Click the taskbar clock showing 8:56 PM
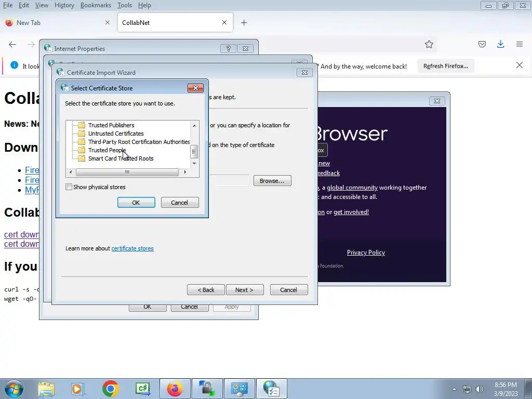The image size is (532, 399). click(506, 389)
